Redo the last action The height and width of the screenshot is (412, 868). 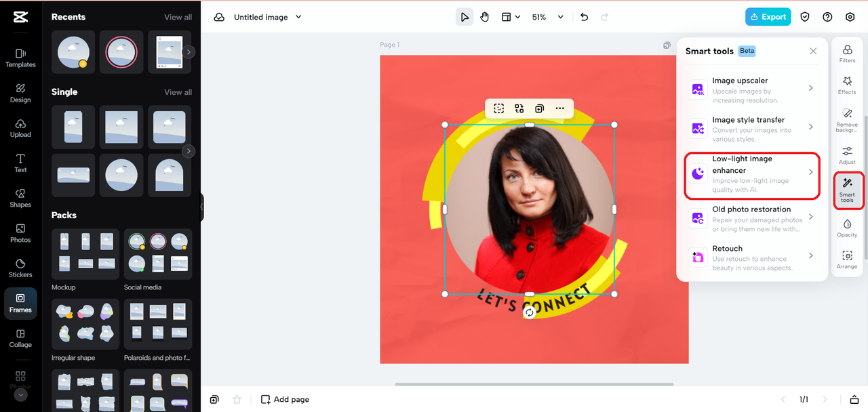click(605, 17)
